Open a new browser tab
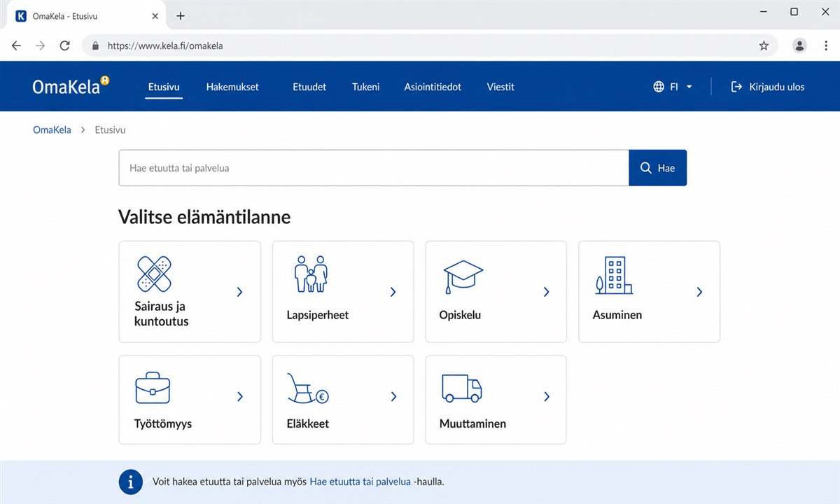The width and height of the screenshot is (840, 504). pos(181,15)
